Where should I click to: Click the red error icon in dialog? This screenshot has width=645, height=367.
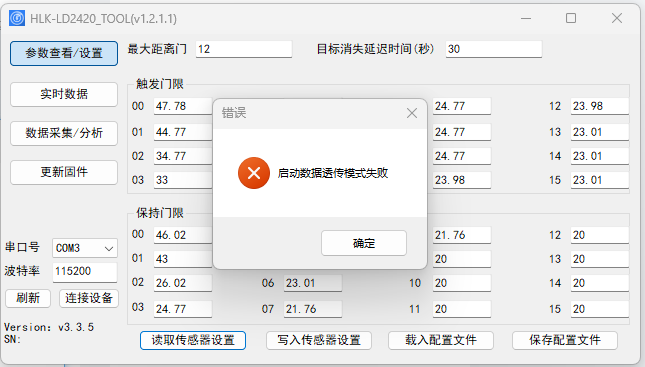coord(254,173)
